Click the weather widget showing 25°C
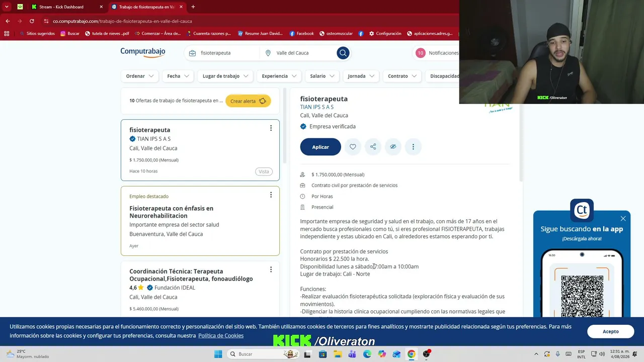 [28, 354]
